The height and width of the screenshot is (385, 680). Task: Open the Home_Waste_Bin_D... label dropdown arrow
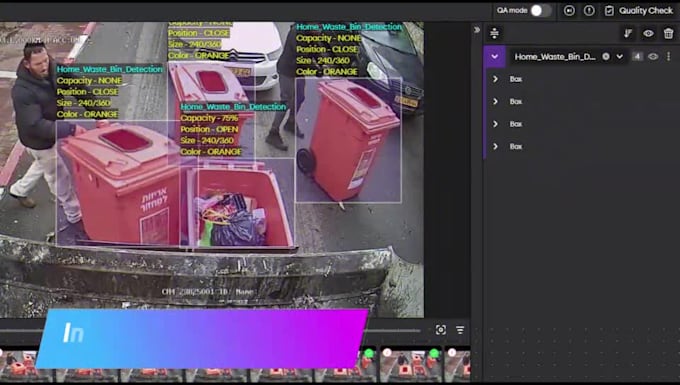[619, 56]
